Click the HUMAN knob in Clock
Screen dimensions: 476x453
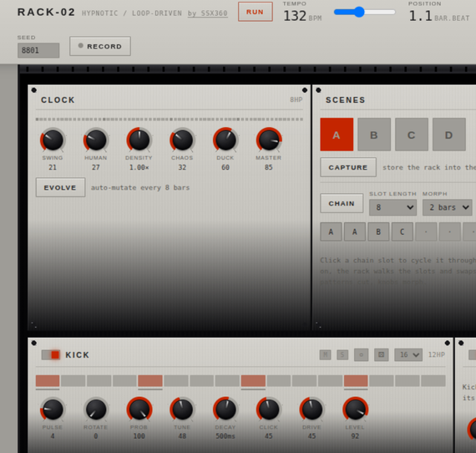coord(96,140)
